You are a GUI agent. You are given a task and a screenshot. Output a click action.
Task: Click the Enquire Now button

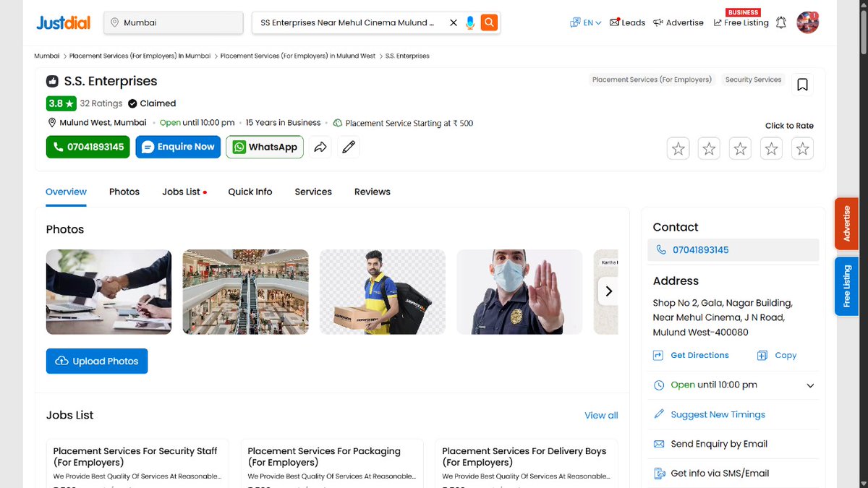tap(178, 147)
